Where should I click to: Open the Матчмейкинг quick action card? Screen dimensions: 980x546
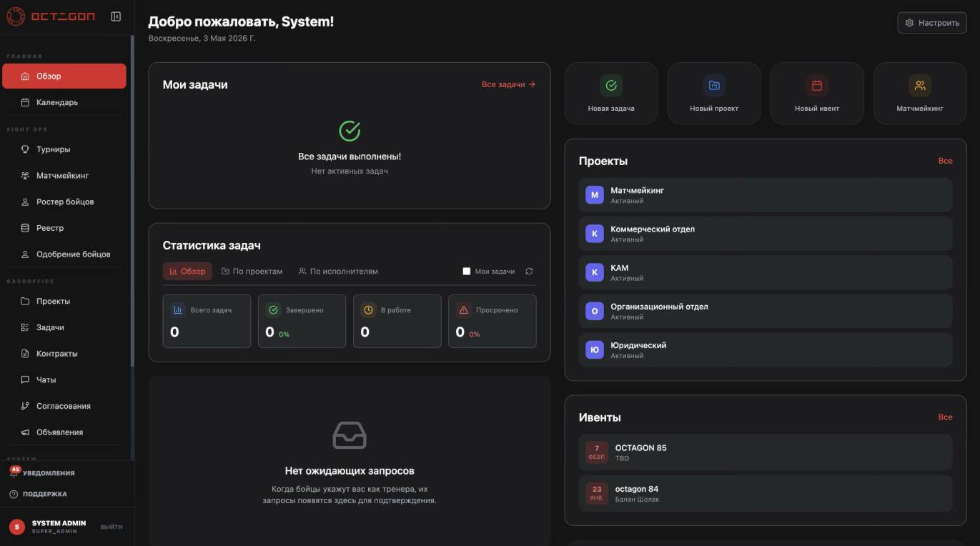pos(920,94)
